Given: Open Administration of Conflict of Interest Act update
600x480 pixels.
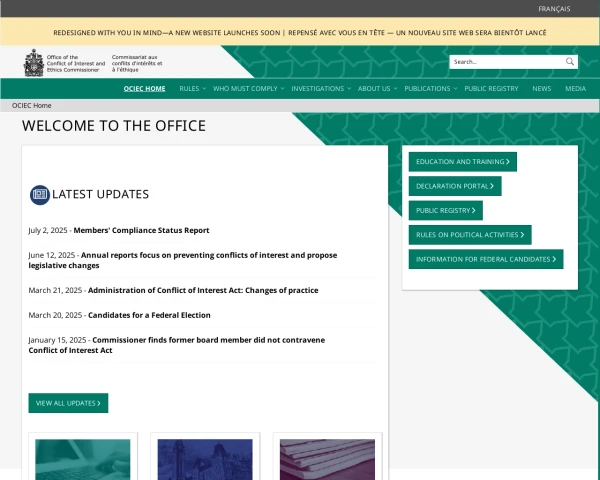Looking at the screenshot, I should [x=203, y=290].
